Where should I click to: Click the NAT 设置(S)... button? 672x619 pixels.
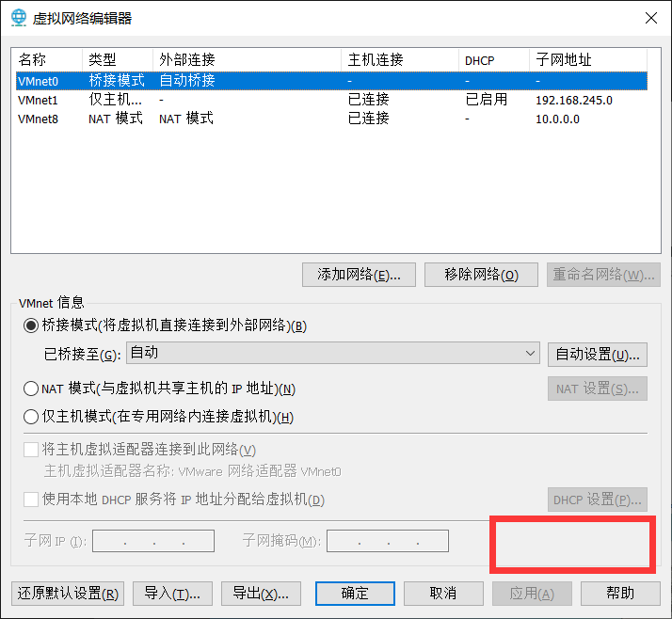pos(598,389)
